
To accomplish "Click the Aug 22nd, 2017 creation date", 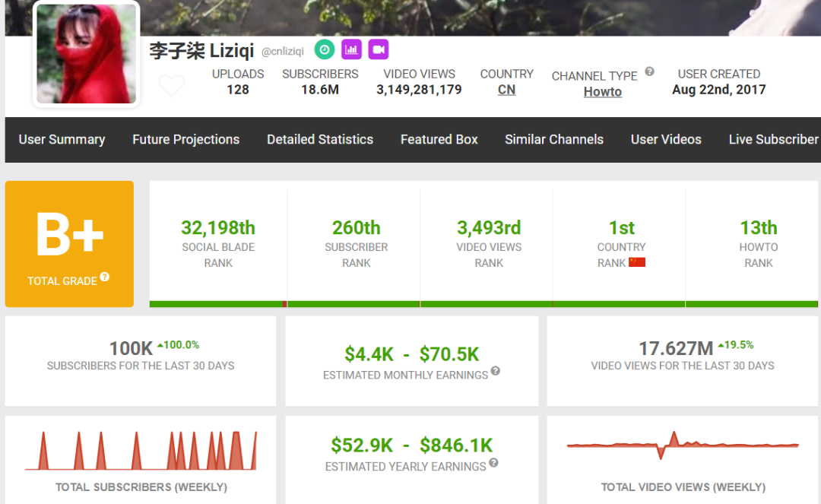I will pos(719,90).
